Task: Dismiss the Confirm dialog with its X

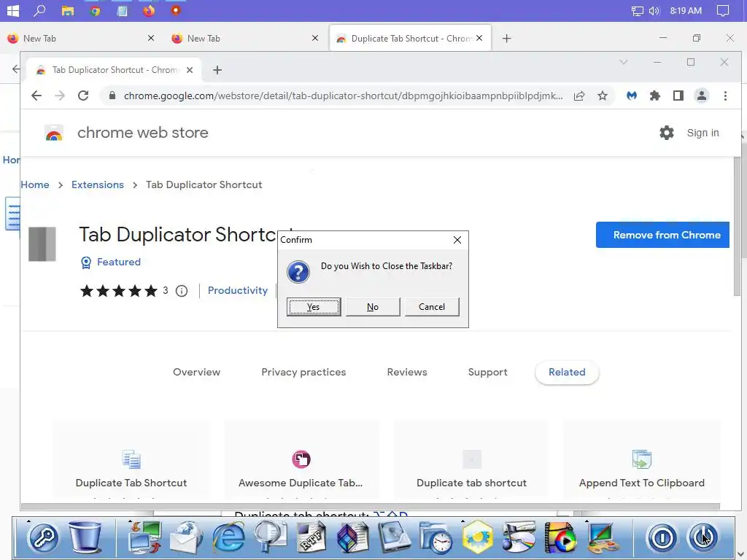Action: coord(457,240)
